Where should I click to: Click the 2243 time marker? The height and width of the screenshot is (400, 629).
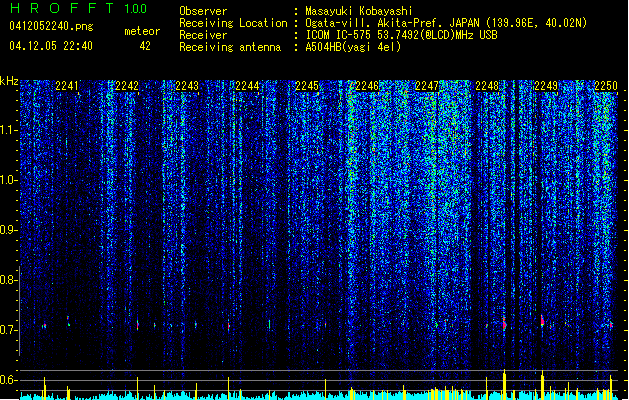point(187,86)
